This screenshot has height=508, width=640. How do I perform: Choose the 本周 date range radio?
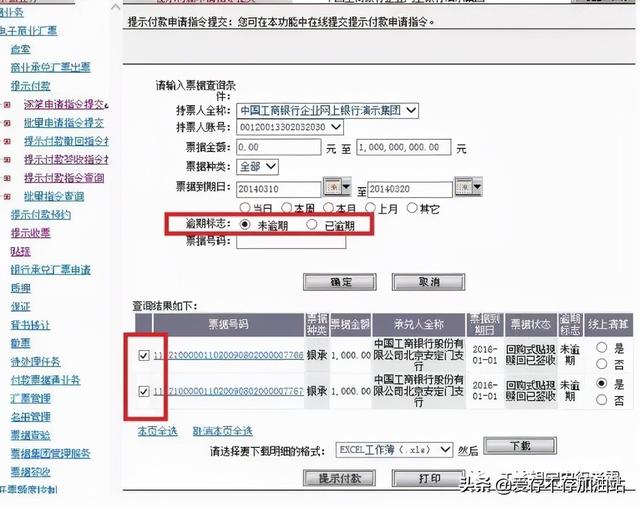pyautogui.click(x=287, y=208)
